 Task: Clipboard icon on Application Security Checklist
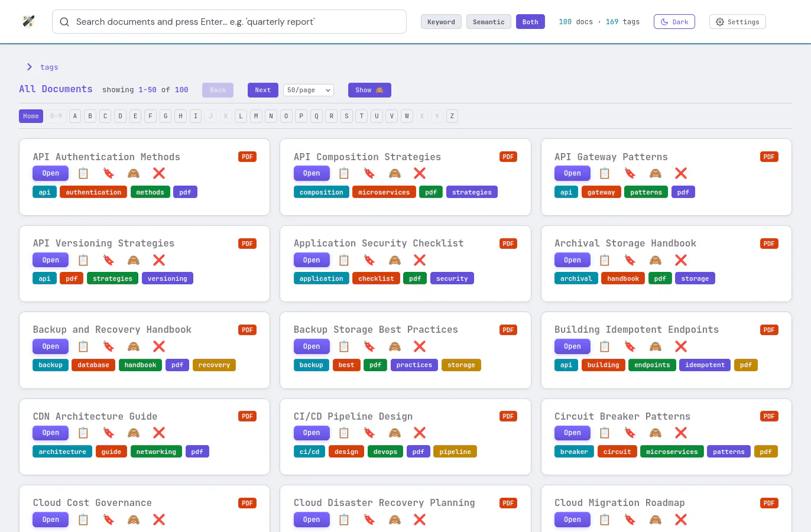pos(344,260)
